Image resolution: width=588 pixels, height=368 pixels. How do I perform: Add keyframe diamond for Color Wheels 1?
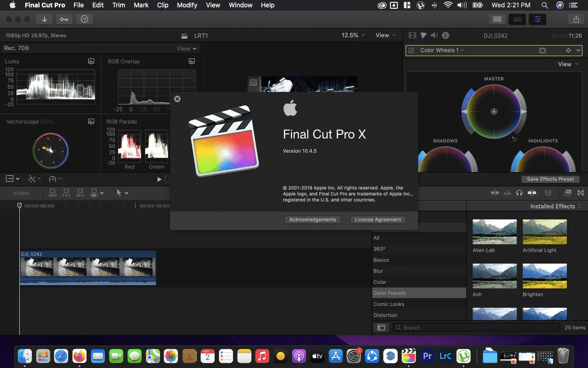(x=568, y=51)
